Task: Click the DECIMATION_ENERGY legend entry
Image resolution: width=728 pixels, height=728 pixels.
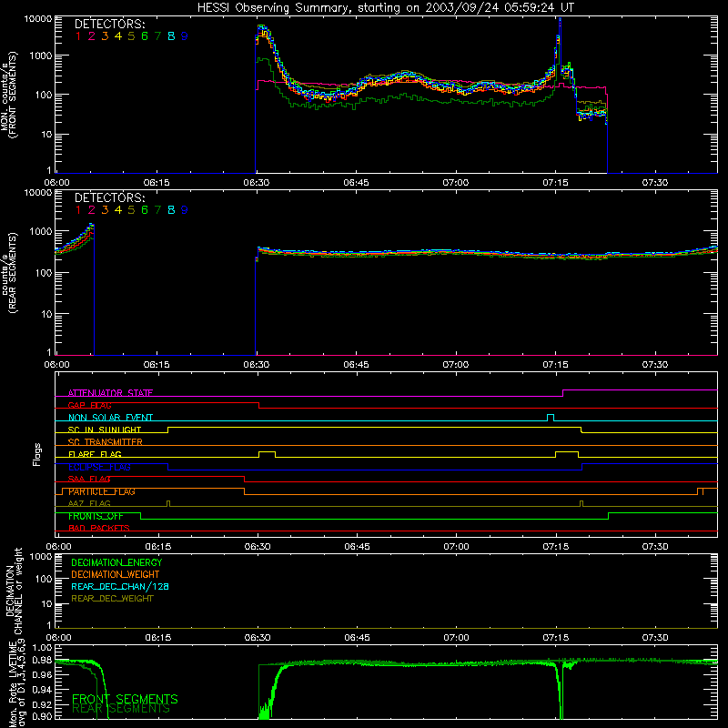Action: pyautogui.click(x=116, y=562)
